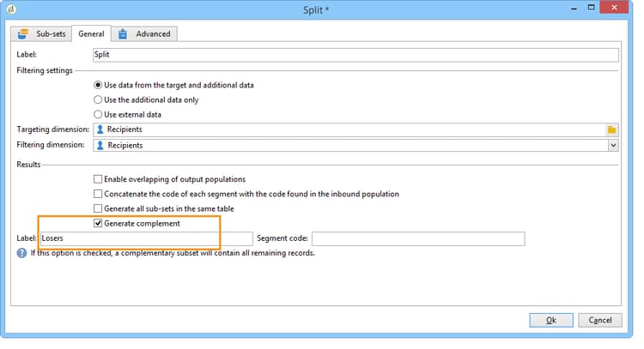644x349 pixels.
Task: Click the Advanced tab clipboard icon
Action: tap(123, 34)
